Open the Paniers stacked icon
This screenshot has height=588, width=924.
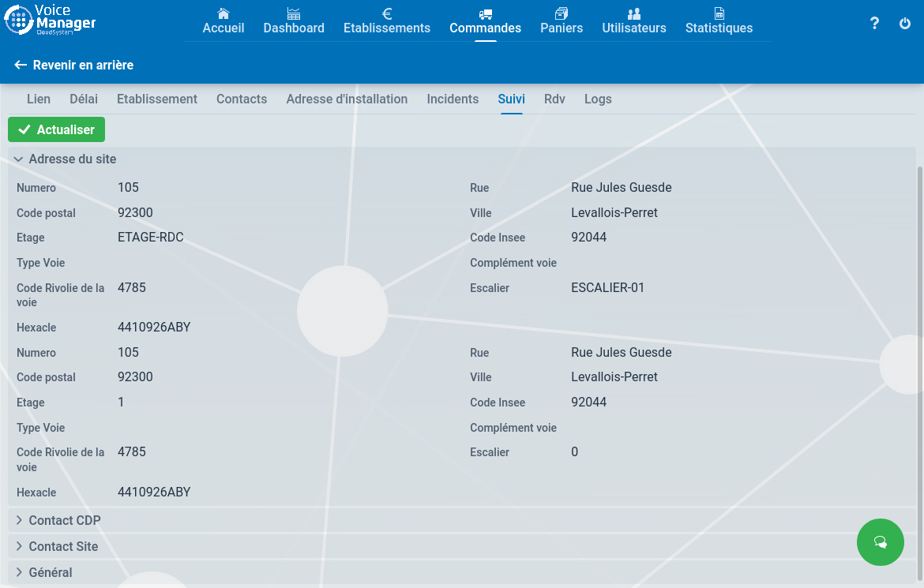pyautogui.click(x=562, y=13)
